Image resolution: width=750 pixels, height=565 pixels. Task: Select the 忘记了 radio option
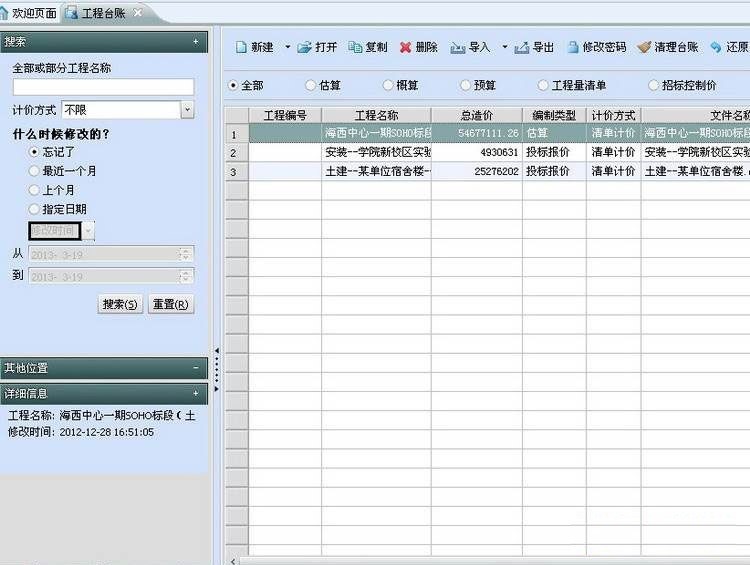click(x=34, y=152)
